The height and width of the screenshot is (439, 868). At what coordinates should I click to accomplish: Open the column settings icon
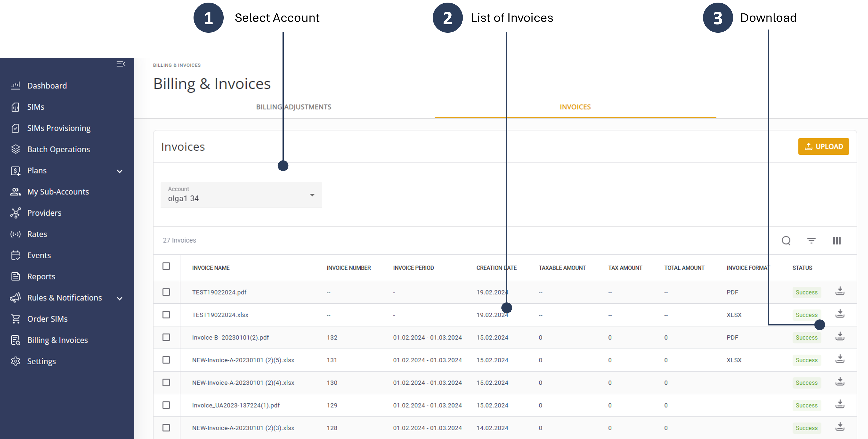pyautogui.click(x=837, y=241)
